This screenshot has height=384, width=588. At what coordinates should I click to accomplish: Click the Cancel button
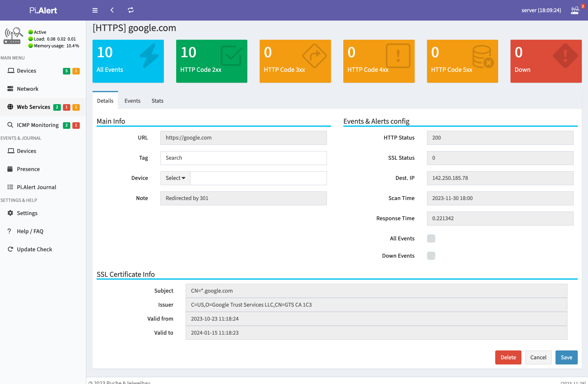pyautogui.click(x=538, y=357)
